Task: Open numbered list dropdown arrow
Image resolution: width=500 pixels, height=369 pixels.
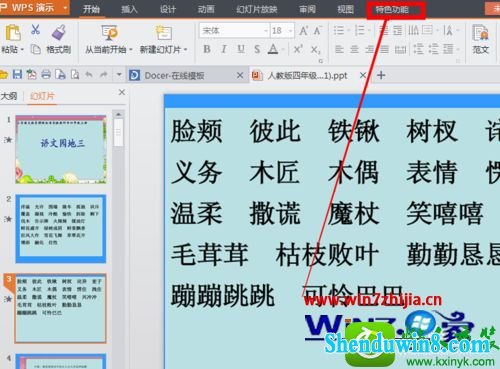Action: [369, 31]
